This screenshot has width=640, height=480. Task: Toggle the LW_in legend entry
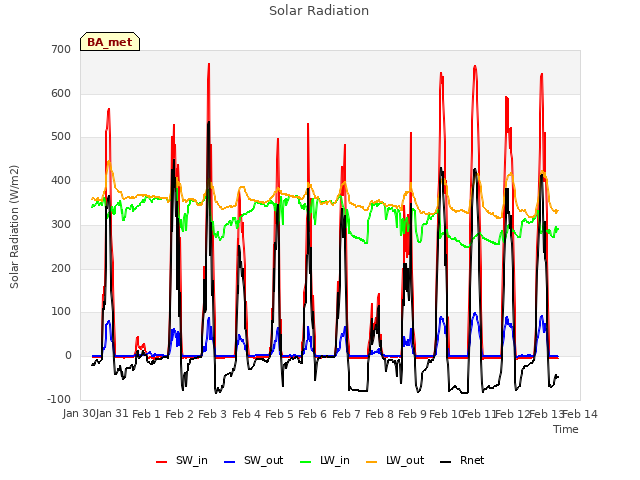tap(325, 461)
